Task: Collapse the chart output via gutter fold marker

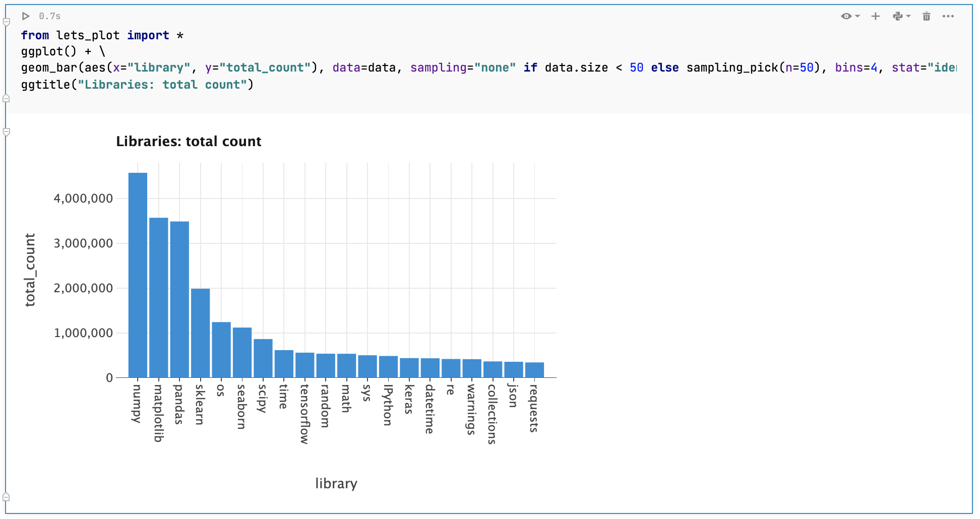Action: 6,133
